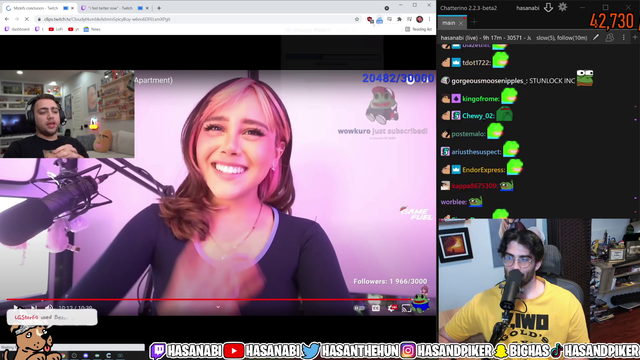Click username Chewy_02 in chat
The width and height of the screenshot is (640, 360).
[478, 116]
